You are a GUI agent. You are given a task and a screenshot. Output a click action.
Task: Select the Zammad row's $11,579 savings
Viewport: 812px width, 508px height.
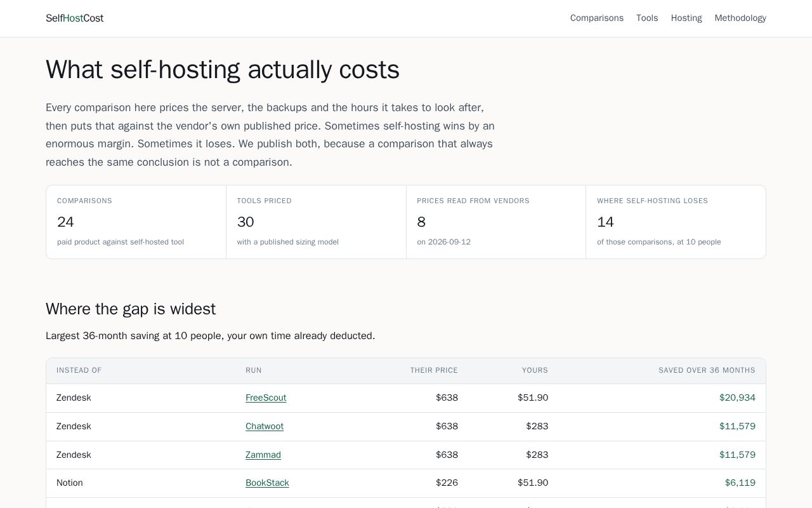pos(737,455)
